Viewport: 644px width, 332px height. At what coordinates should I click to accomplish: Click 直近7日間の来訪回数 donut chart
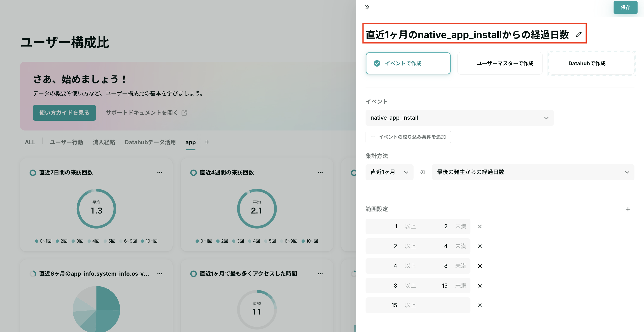[x=96, y=208]
